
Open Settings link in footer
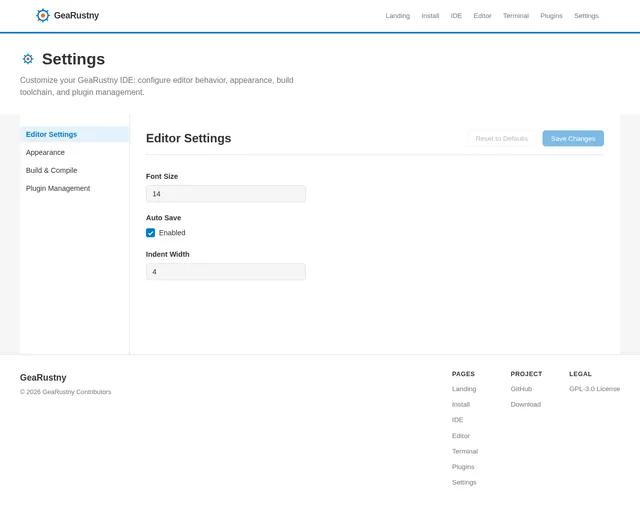(464, 483)
